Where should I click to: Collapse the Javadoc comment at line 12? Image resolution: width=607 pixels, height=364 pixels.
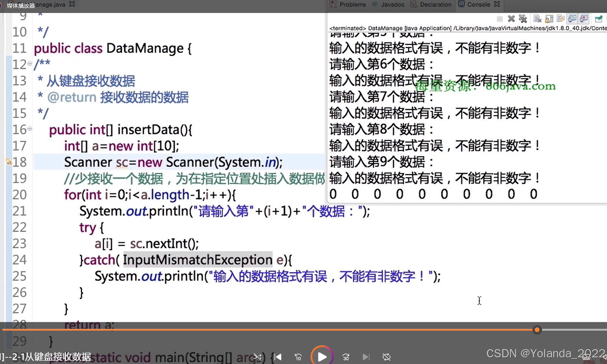click(30, 63)
